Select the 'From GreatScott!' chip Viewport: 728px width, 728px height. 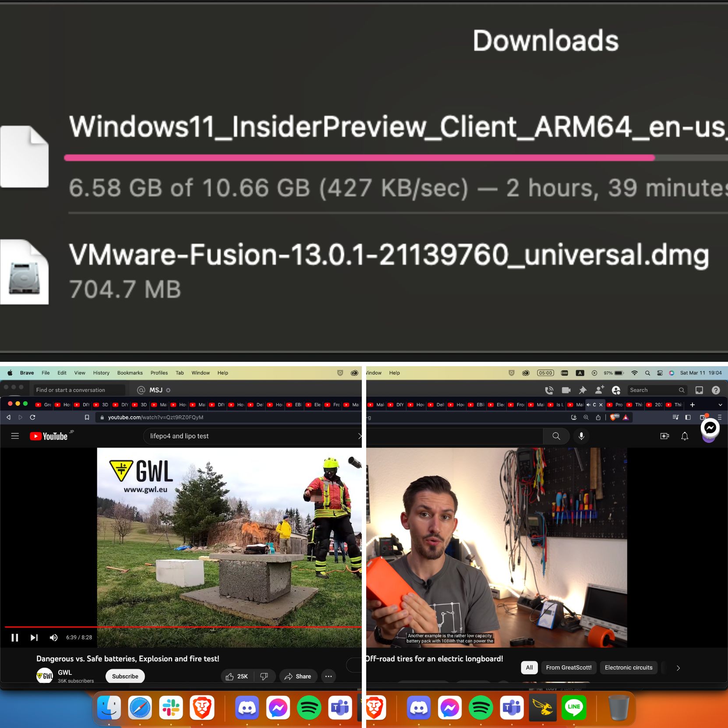pyautogui.click(x=569, y=668)
